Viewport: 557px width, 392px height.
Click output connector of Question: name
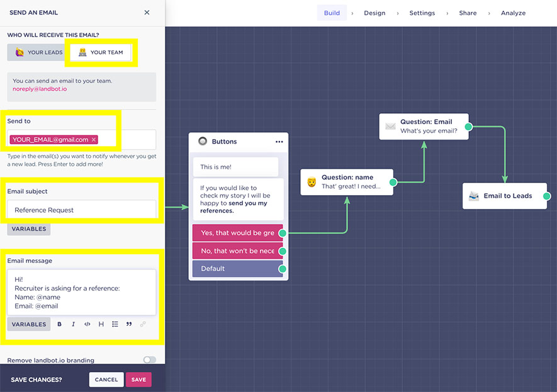(x=393, y=182)
